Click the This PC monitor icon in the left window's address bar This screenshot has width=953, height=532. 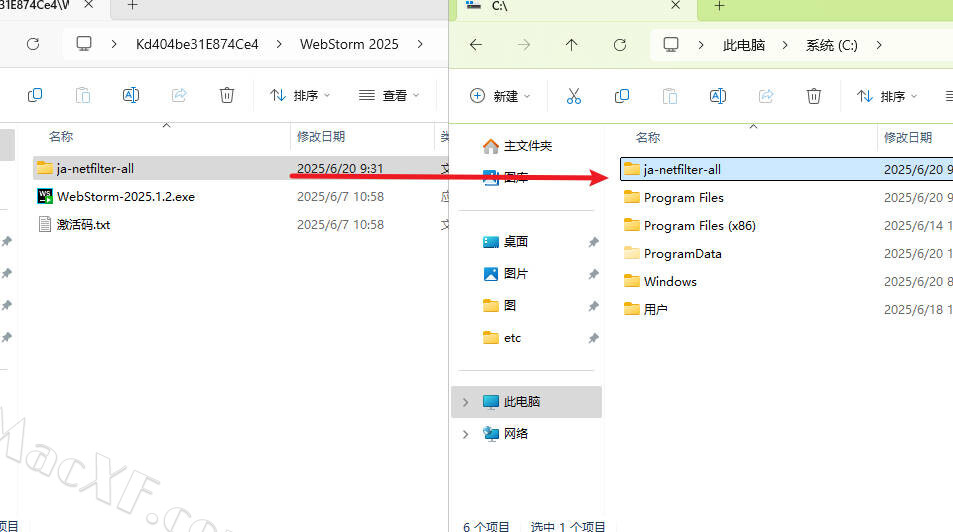pyautogui.click(x=84, y=44)
